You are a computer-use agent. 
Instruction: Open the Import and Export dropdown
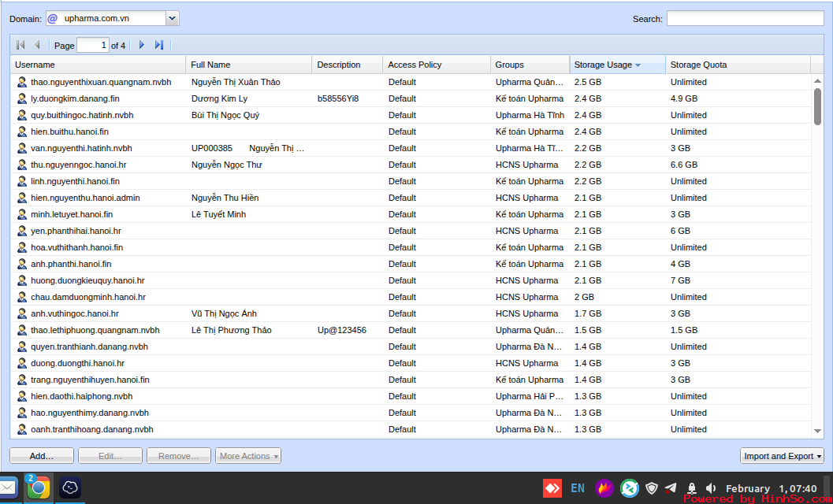[x=782, y=456]
